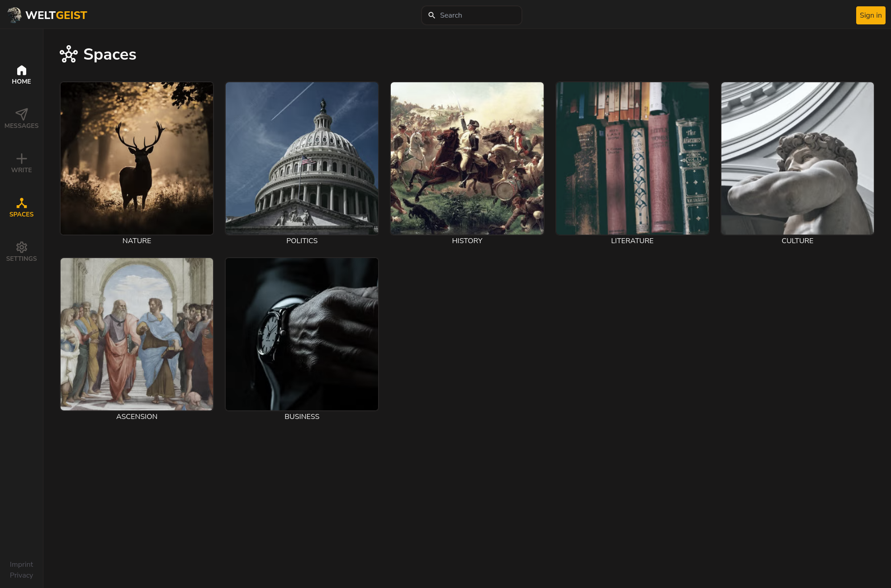Click the search magnifier icon
The height and width of the screenshot is (588, 891).
click(431, 15)
